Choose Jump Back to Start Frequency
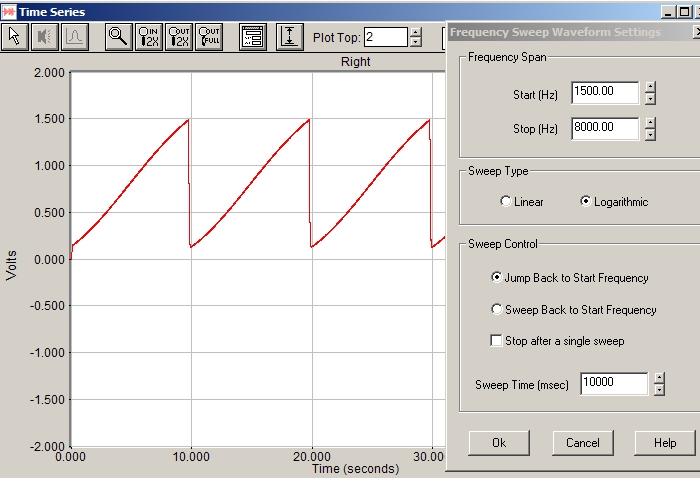700x478 pixels. pyautogui.click(x=496, y=278)
